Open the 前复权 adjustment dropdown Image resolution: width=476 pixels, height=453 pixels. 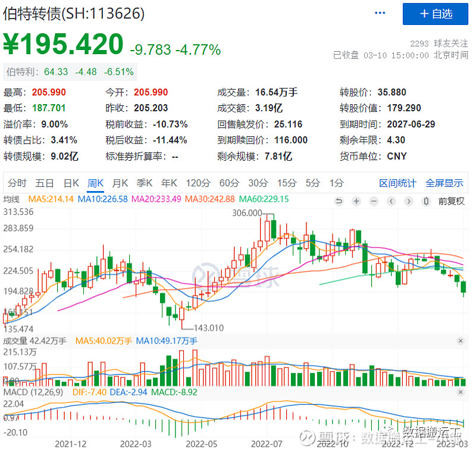pos(451,201)
